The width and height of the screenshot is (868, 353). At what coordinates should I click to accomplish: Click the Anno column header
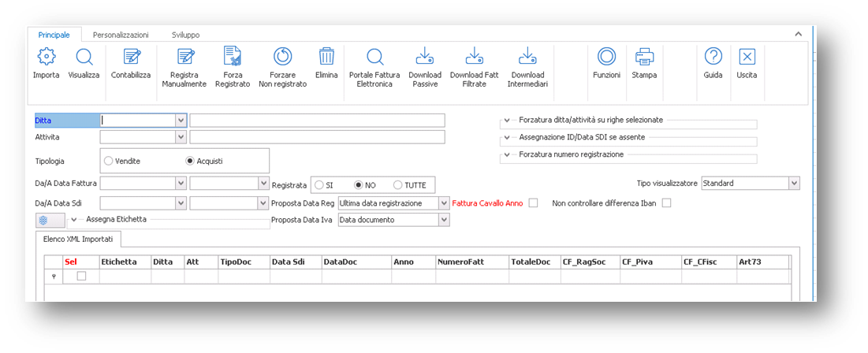414,262
